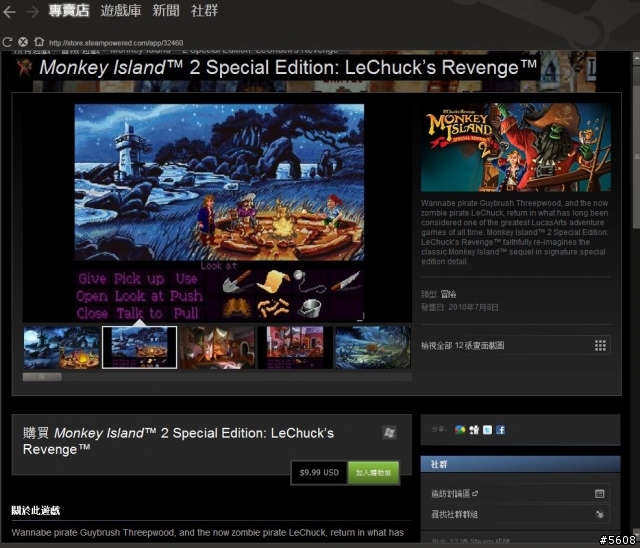Switch to the 社群 community tab
This screenshot has width=640, height=548.
tap(204, 10)
